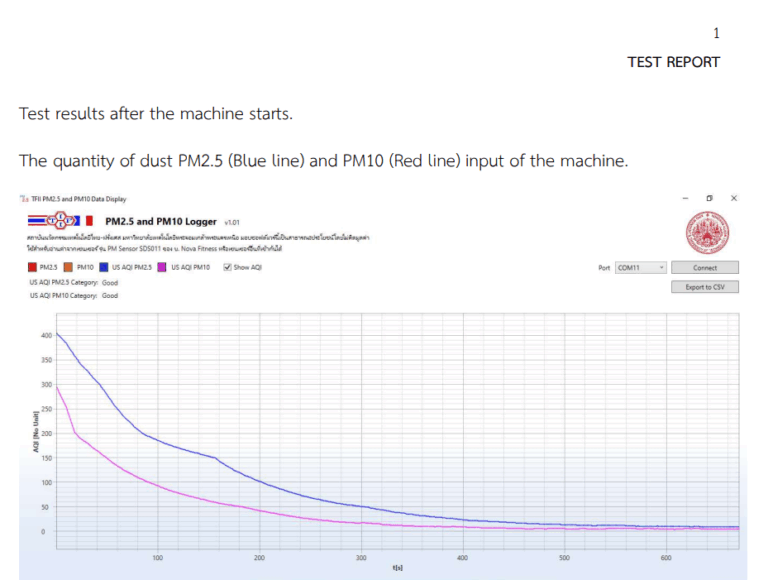Minimize the logger window

click(x=684, y=199)
